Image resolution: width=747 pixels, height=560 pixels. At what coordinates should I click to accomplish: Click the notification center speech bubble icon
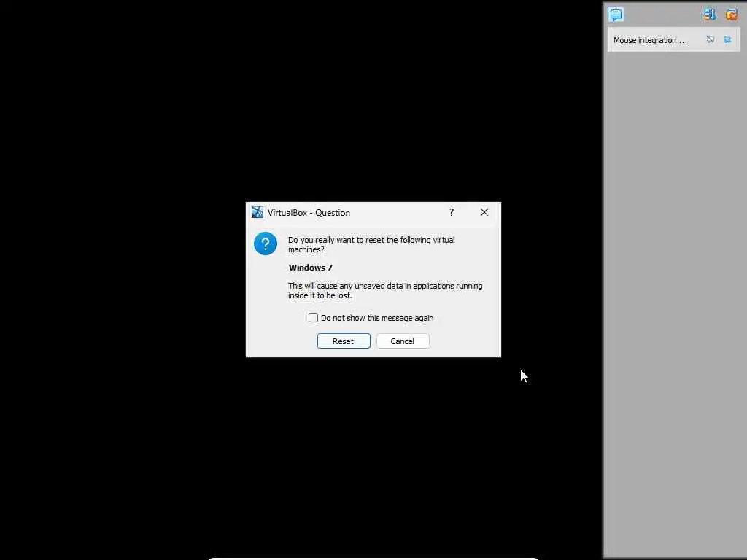[x=616, y=15]
